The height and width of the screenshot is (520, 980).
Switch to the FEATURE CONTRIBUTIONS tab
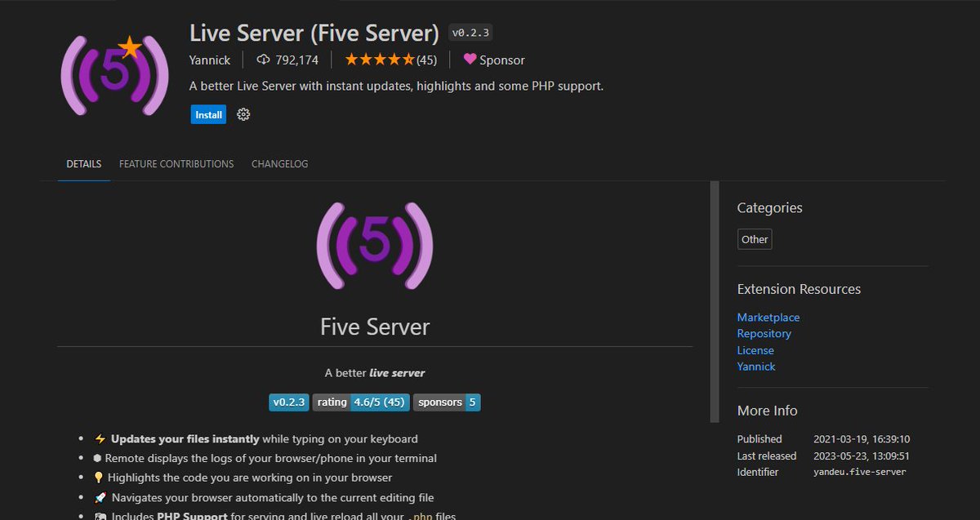[176, 164]
